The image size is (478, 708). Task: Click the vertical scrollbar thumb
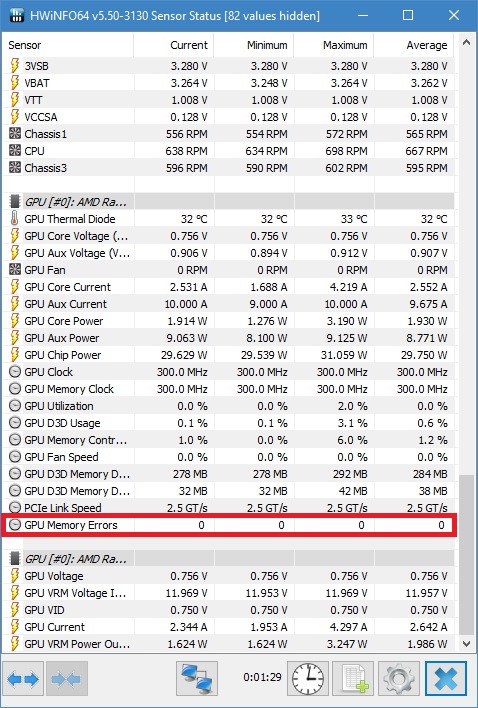click(x=466, y=554)
